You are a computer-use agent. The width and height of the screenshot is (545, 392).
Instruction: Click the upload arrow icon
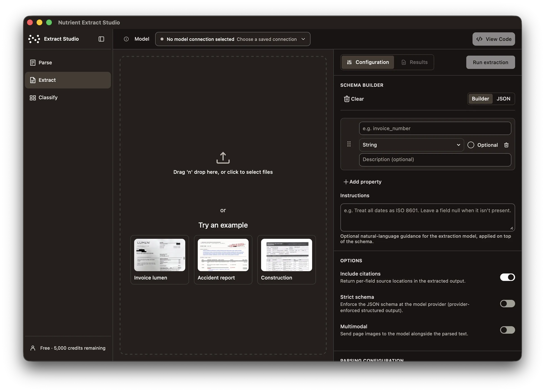(x=223, y=158)
